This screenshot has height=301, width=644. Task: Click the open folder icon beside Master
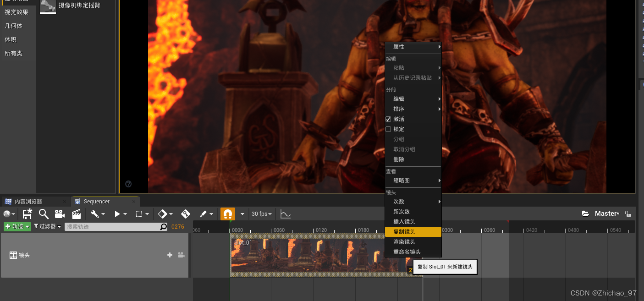point(585,213)
